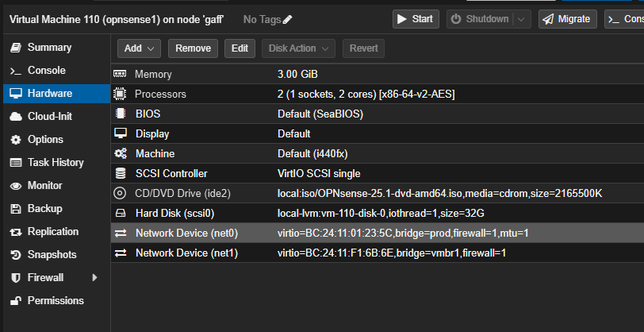Click the net1 network device arrows icon
644x332 pixels.
pyautogui.click(x=121, y=253)
